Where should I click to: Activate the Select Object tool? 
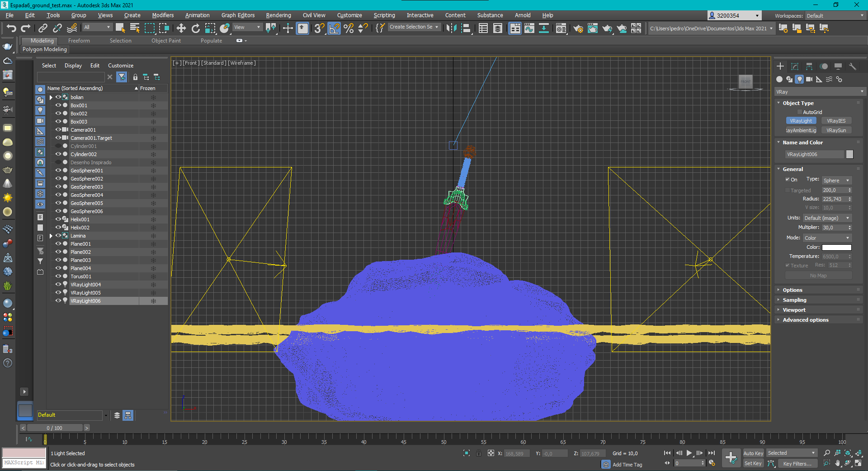[x=120, y=29]
